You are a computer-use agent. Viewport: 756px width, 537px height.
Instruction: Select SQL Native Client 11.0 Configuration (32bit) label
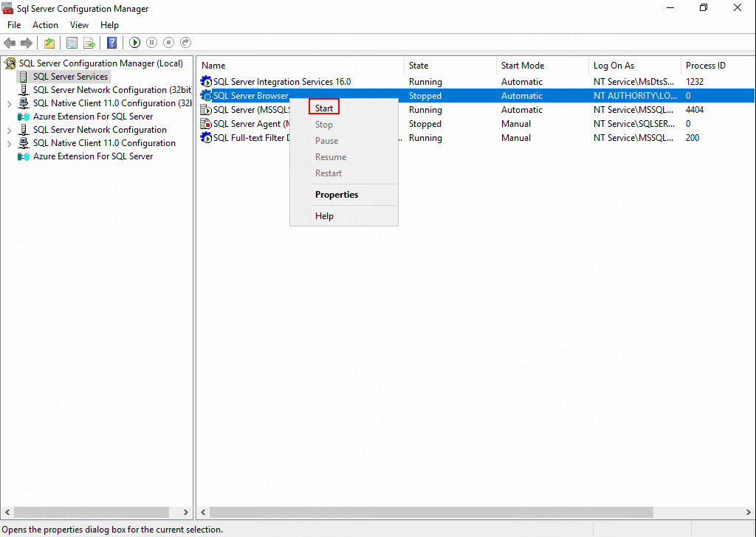pos(112,103)
